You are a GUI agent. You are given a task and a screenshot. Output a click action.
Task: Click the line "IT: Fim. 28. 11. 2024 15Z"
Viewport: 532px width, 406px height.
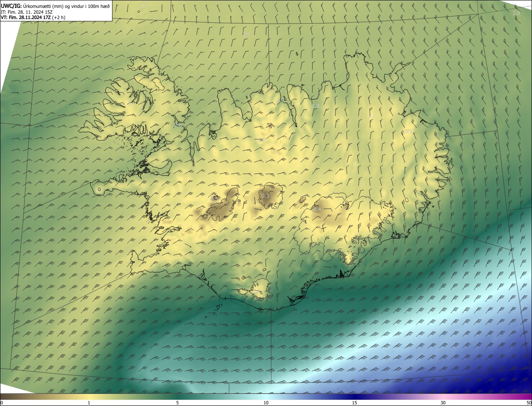point(26,12)
